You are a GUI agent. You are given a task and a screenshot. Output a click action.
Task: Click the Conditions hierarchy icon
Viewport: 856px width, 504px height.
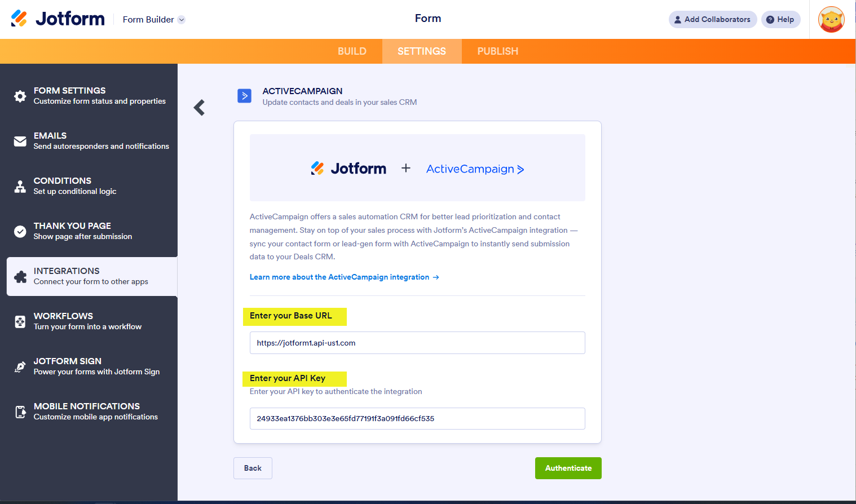pos(20,186)
